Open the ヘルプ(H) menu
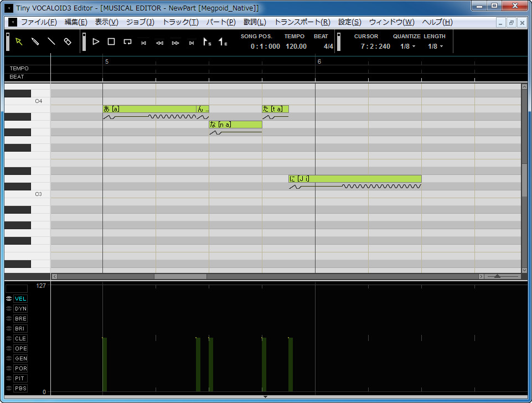 pos(437,22)
